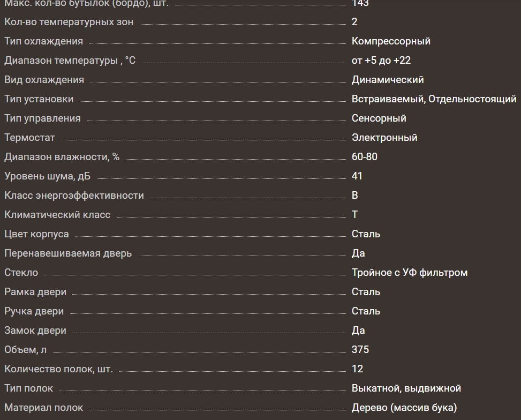Select the 'Кол-во температурных зон' row label
Screen dimensions: 521x420
pyautogui.click(x=69, y=22)
